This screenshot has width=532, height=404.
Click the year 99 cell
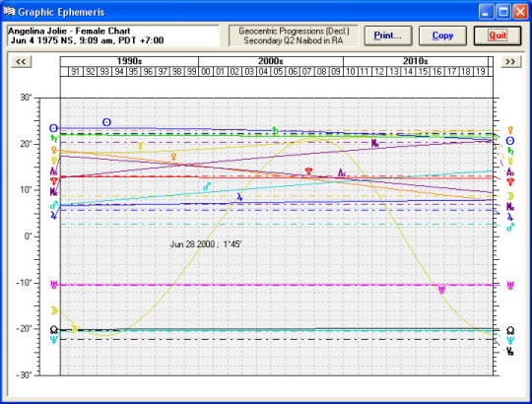191,72
